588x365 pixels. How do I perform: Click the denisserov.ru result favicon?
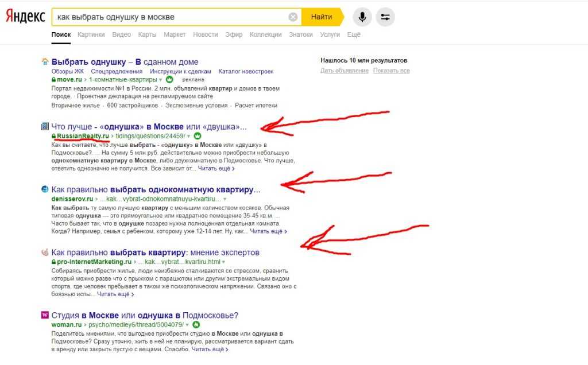coord(45,189)
